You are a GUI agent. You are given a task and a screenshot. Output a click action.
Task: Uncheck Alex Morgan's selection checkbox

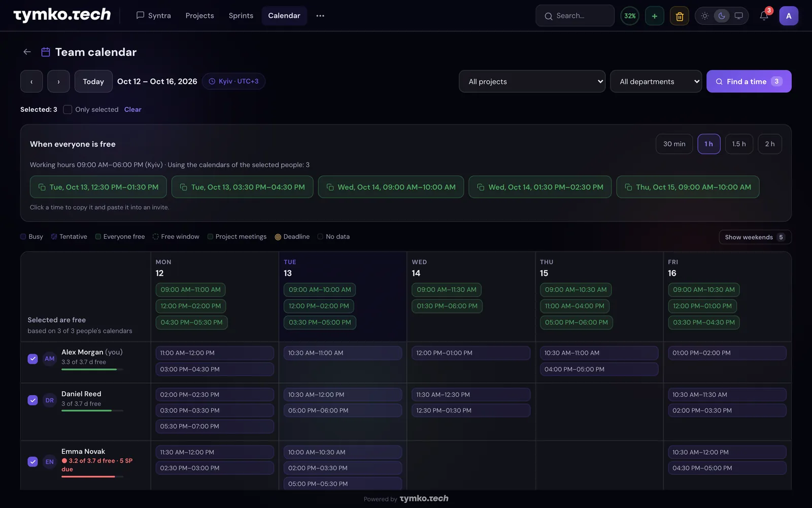(32, 359)
